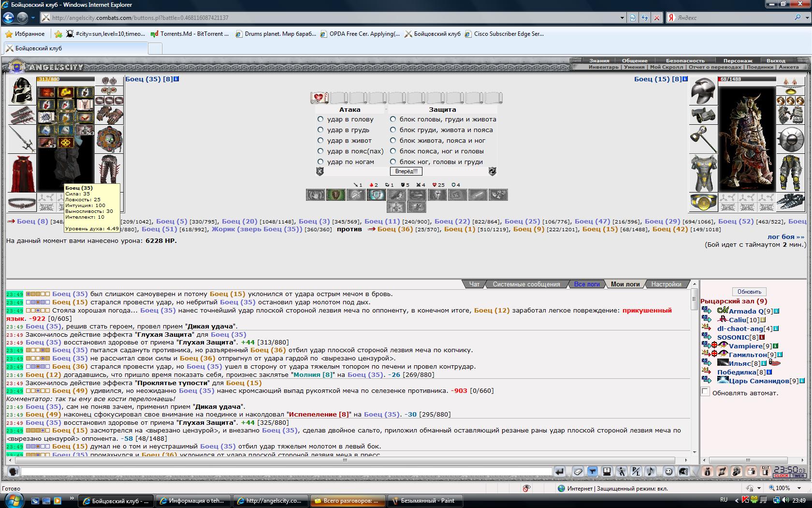The height and width of the screenshot is (508, 812).
Task: Click the EXIT door icon
Action: 766,471
